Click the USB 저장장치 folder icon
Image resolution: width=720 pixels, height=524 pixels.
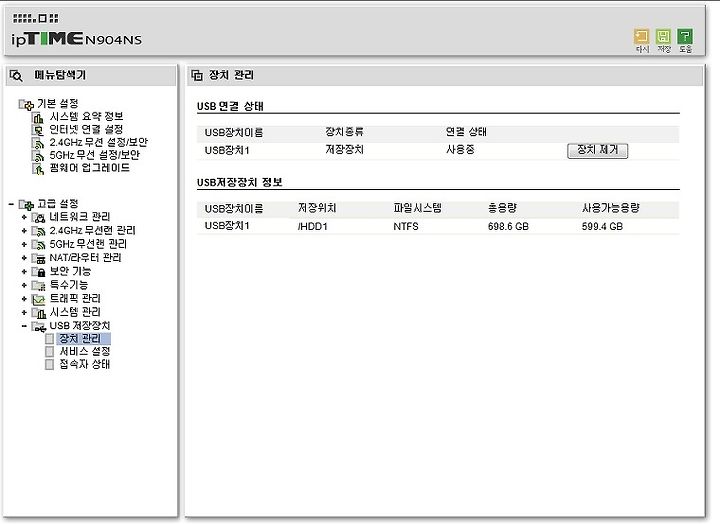[x=38, y=327]
